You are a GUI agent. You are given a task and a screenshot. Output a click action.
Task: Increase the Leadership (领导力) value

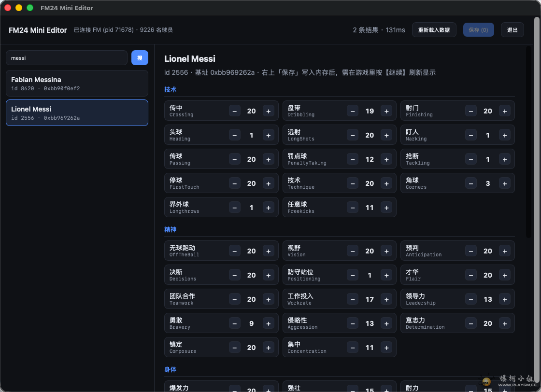505,299
